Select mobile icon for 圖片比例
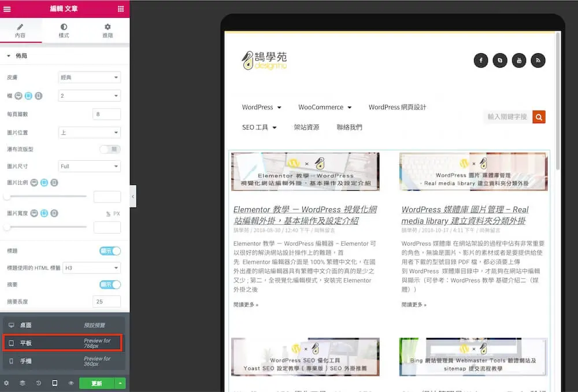This screenshot has width=578, height=392. tap(54, 183)
